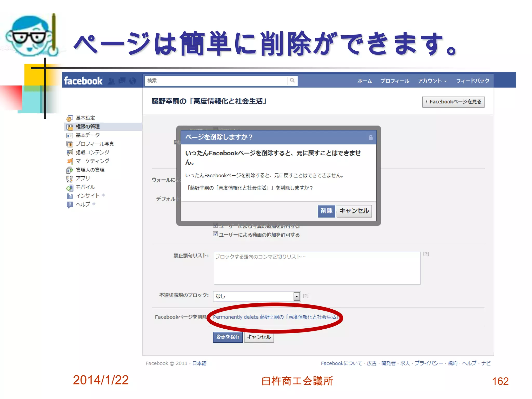Click 掲載コンテンツ megaphone icon
Viewport: 532px width, 399px height.
pos(69,152)
